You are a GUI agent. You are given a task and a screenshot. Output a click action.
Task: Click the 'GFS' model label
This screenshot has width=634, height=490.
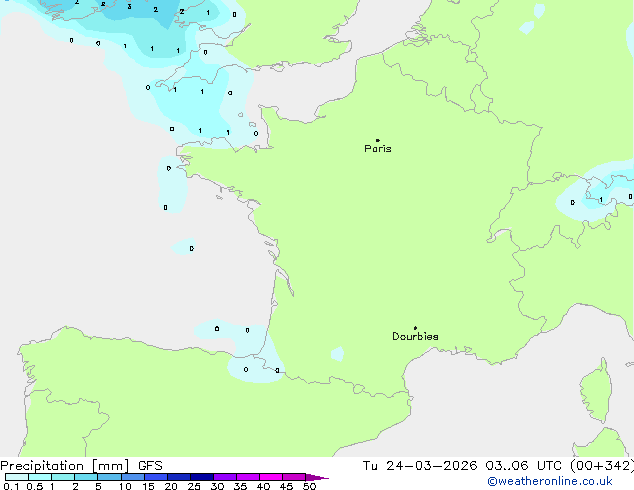[150, 466]
